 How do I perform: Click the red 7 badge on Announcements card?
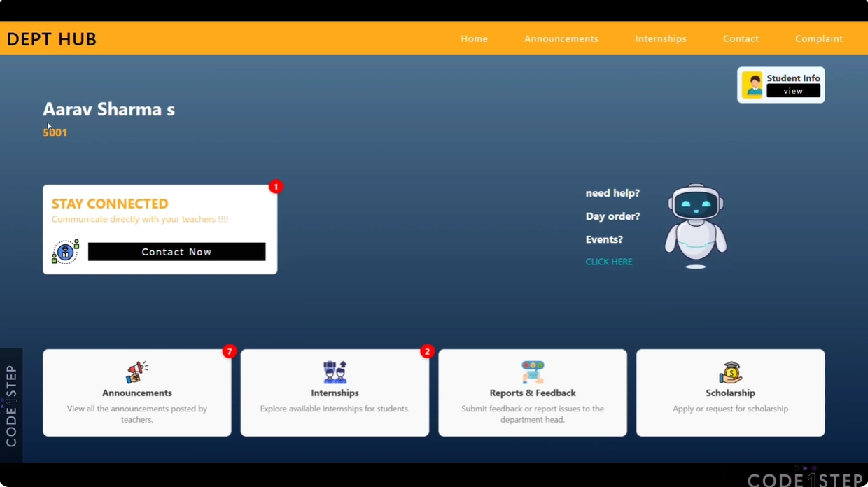tap(230, 352)
